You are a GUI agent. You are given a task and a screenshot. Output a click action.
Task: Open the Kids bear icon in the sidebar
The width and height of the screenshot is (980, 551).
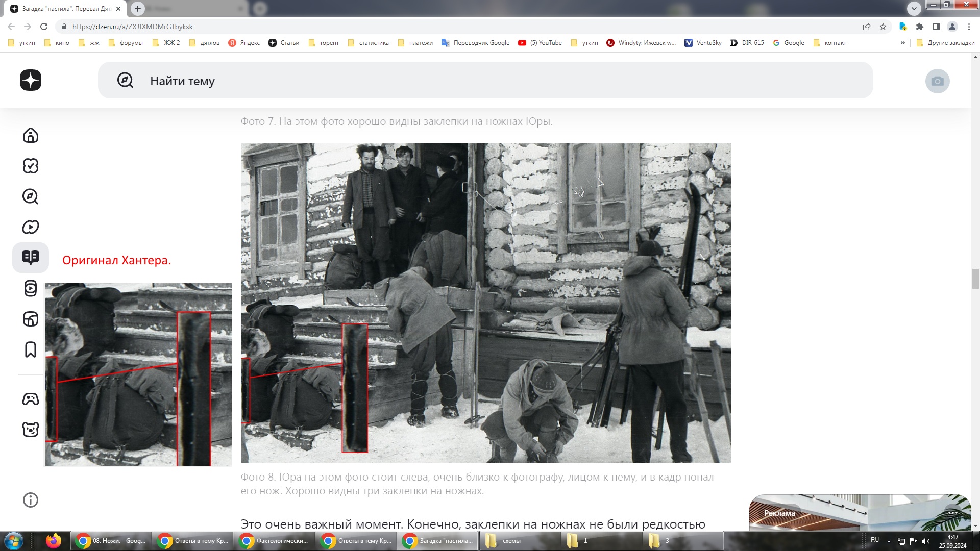click(x=31, y=430)
